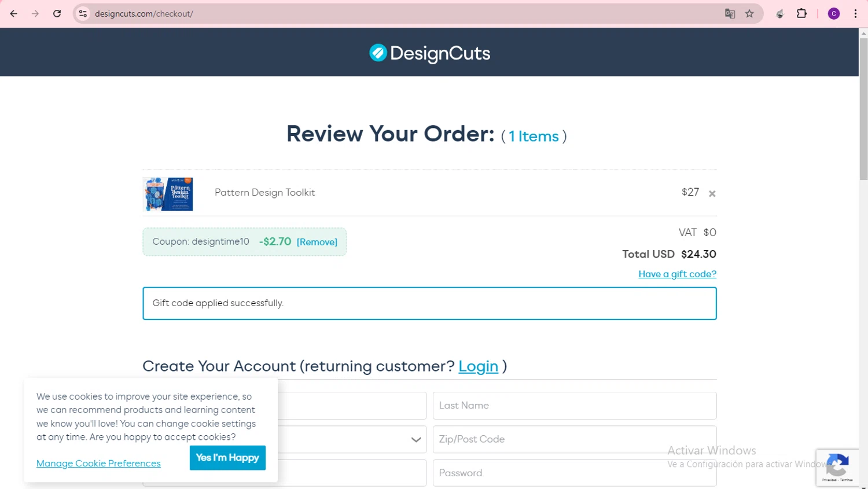The image size is (868, 489).
Task: Click the reCAPTCHA badge
Action: coord(837,467)
